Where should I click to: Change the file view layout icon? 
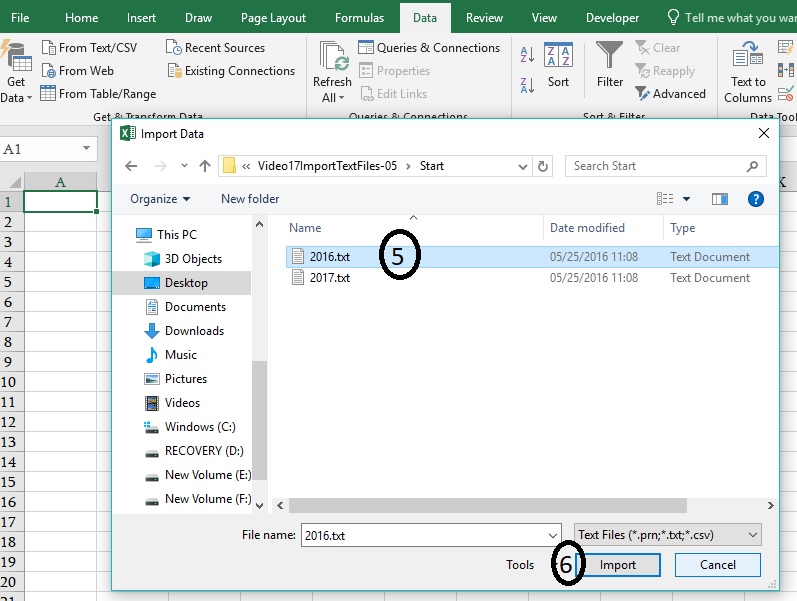[665, 199]
